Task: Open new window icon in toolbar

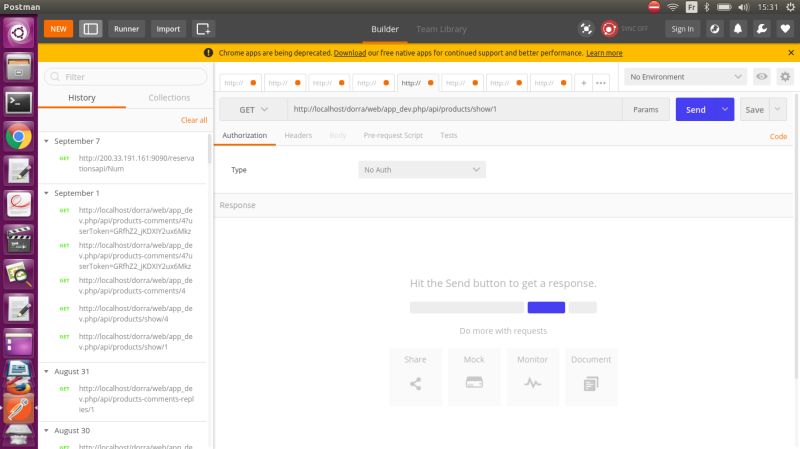Action: [x=203, y=29]
